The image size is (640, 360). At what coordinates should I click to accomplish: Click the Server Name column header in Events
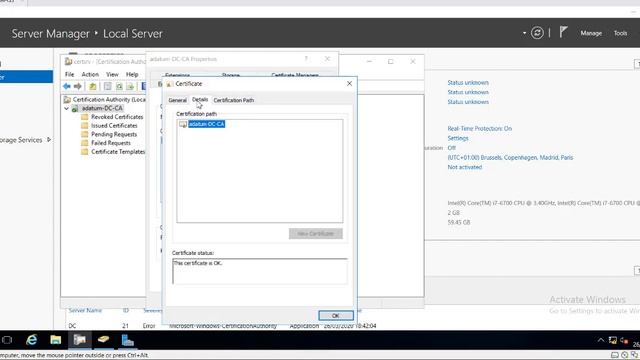85,310
